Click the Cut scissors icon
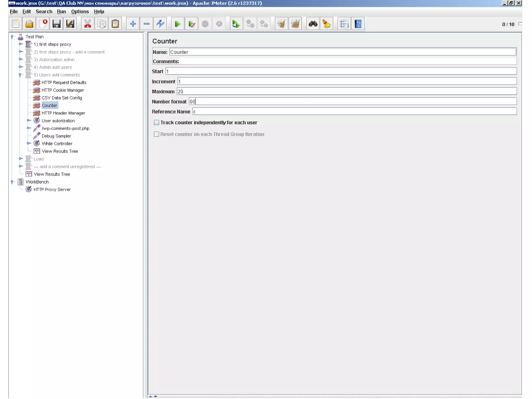The image size is (532, 399). pyautogui.click(x=88, y=24)
